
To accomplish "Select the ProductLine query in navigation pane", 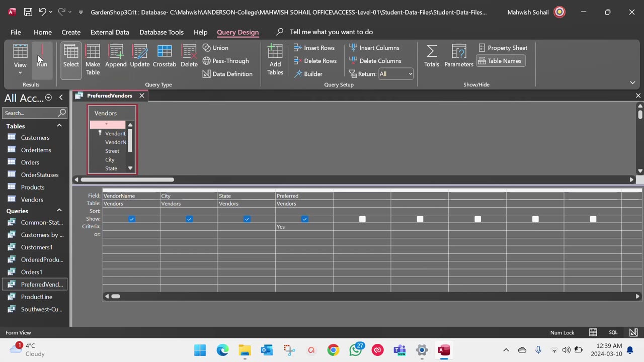I will click(35, 297).
